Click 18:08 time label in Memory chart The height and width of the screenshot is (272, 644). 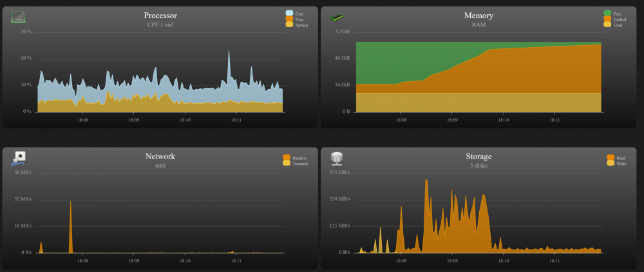point(401,120)
